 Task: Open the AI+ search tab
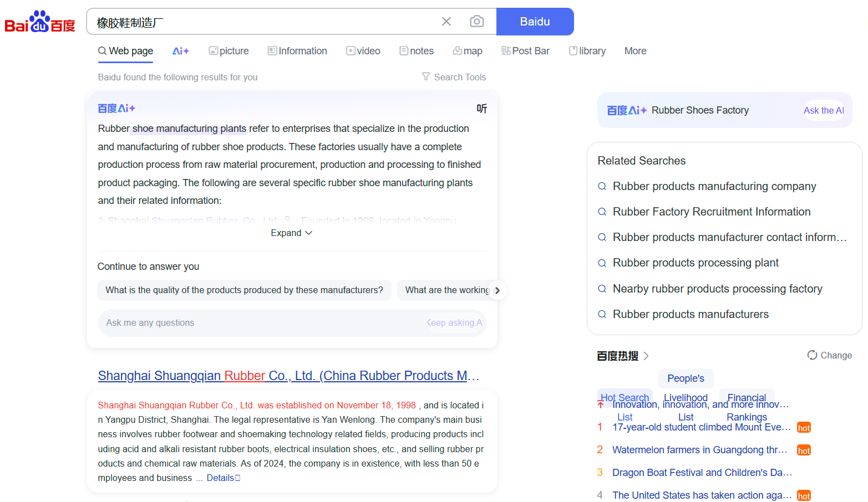coord(180,51)
